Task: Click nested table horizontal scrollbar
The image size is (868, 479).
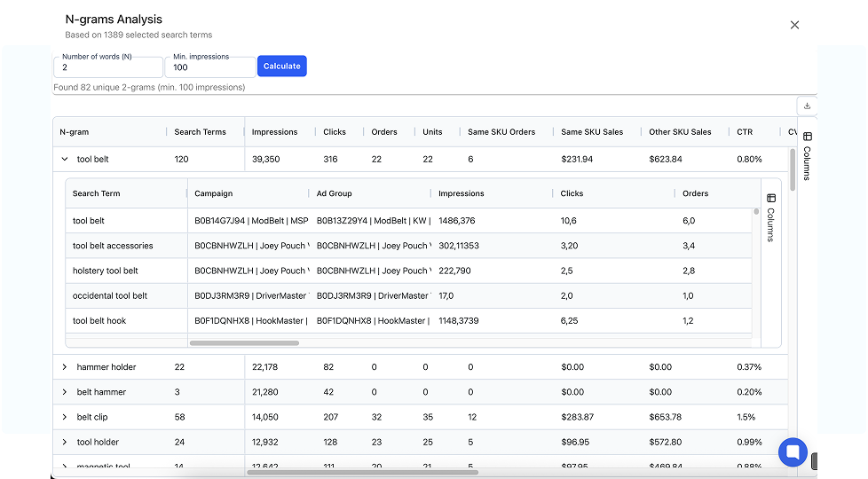Action: (x=244, y=343)
